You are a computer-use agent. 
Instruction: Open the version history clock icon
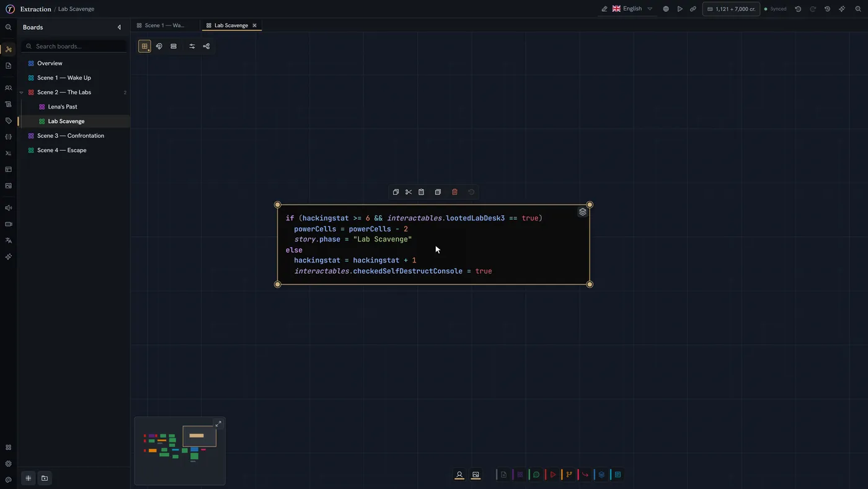point(827,9)
